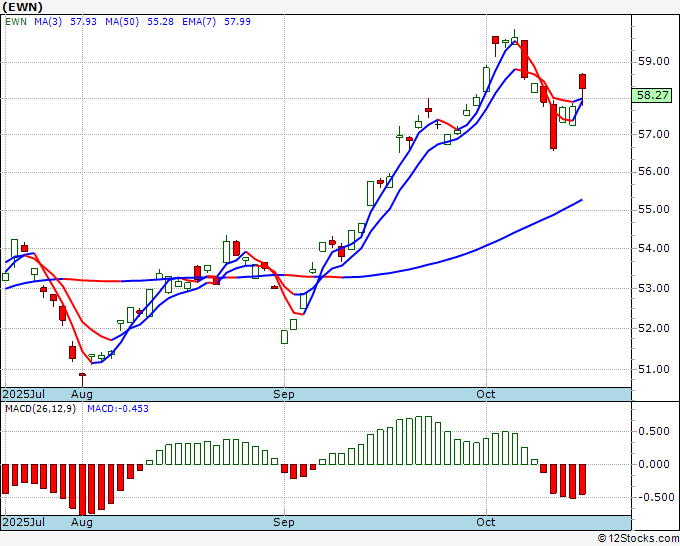The image size is (680, 546).
Task: Click the 52.00 price axis label
Action: [654, 328]
